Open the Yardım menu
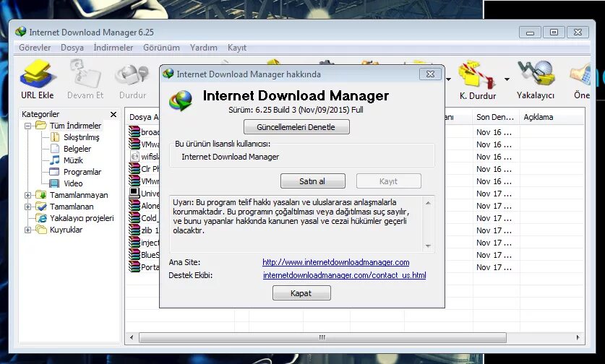Image resolution: width=605 pixels, height=364 pixels. 203,48
